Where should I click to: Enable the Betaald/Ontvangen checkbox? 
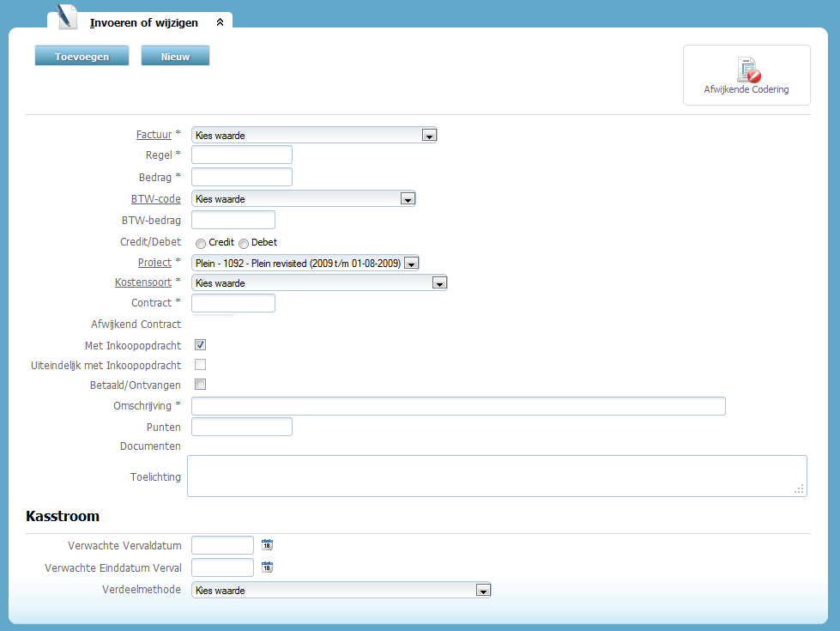pos(199,384)
